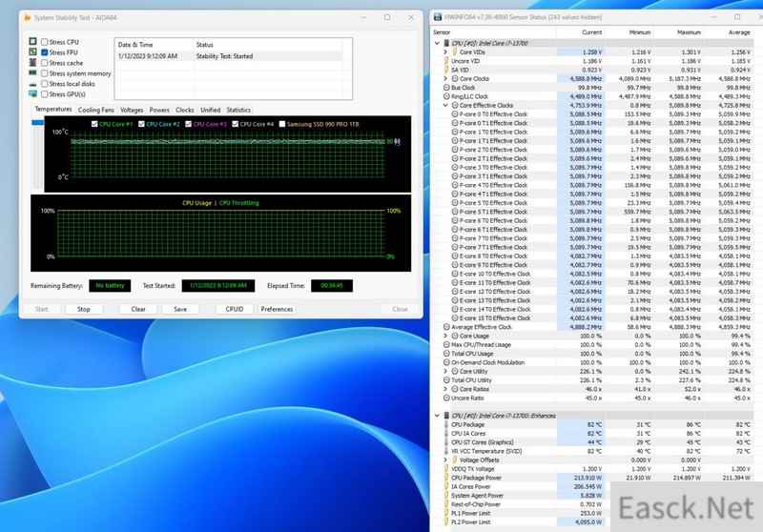Click the Stress cache icon in AIDA64
Screen dimensions: 763x532
[32, 62]
